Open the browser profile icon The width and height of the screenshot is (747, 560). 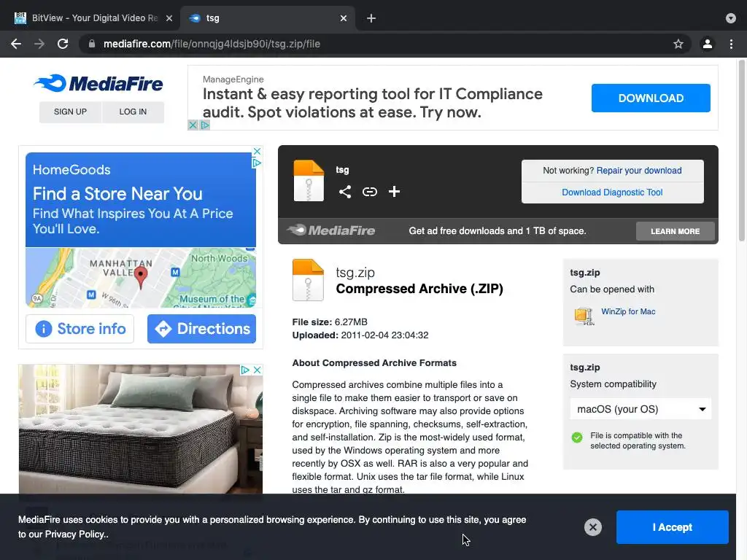tap(708, 44)
